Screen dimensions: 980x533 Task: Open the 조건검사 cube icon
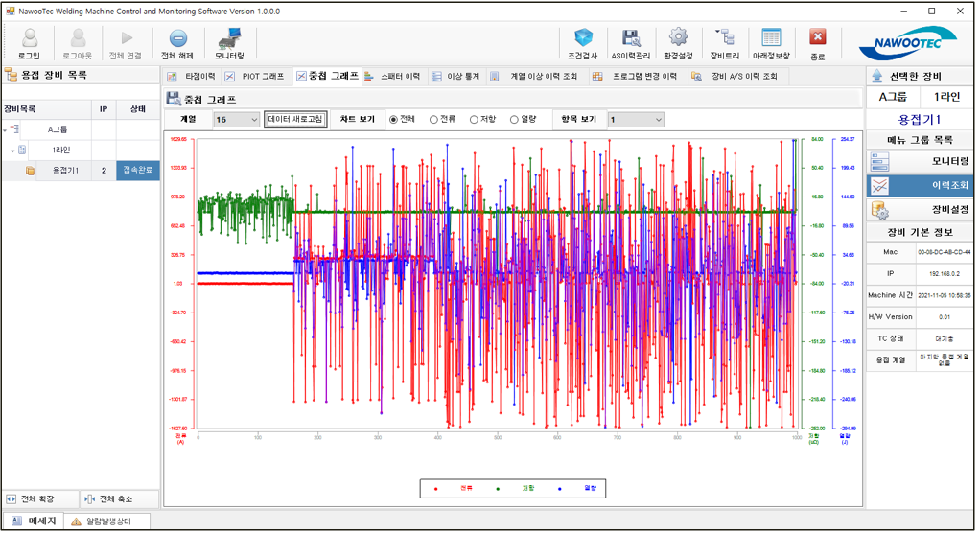583,37
